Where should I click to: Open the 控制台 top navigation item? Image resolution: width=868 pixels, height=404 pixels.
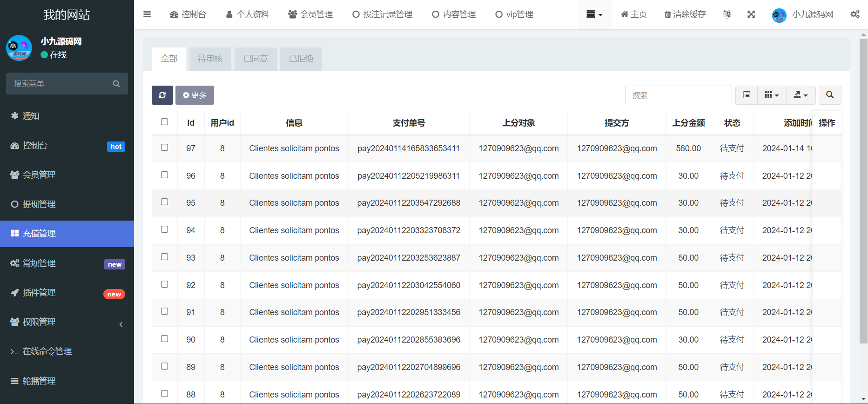(x=188, y=14)
